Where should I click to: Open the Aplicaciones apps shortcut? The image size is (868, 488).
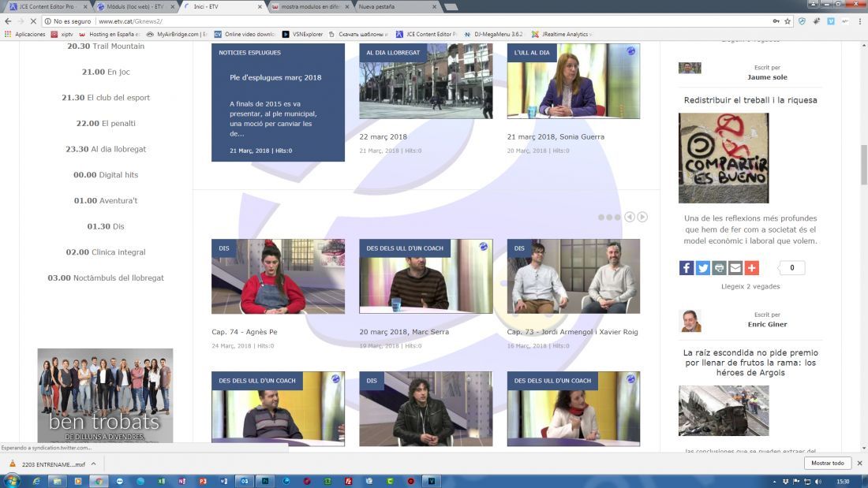pyautogui.click(x=25, y=35)
